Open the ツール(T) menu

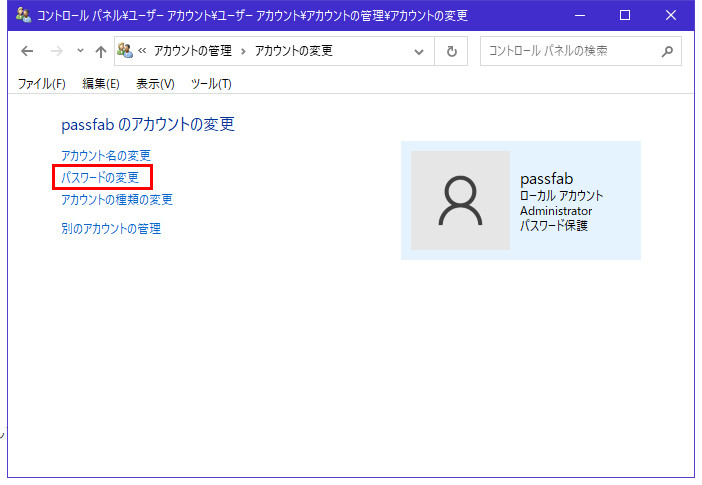point(211,83)
